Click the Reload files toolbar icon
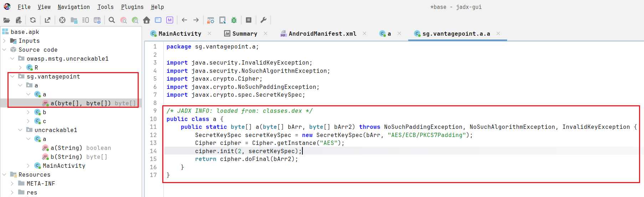Viewport: 644px width, 197px height. coord(33,20)
